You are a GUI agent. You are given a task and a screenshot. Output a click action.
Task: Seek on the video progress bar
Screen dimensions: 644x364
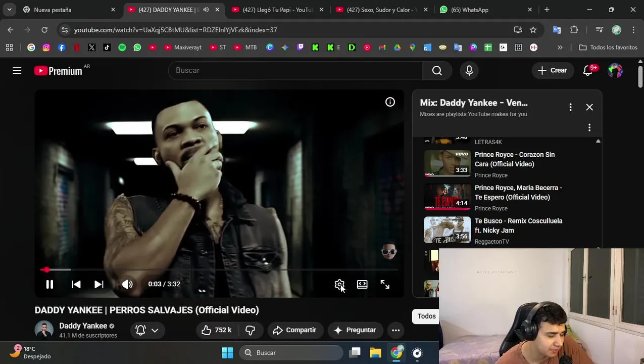pos(219,270)
